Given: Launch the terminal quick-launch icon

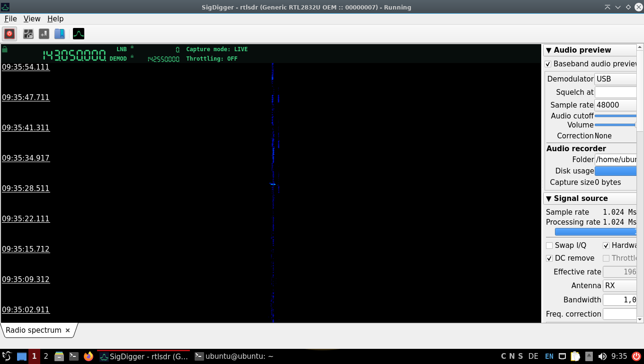Looking at the screenshot, I should [74, 356].
